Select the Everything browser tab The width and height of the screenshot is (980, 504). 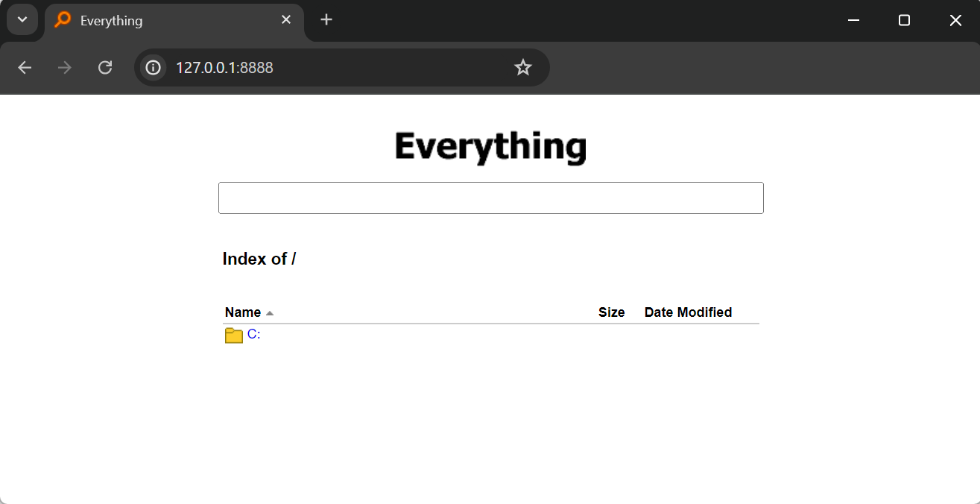174,21
